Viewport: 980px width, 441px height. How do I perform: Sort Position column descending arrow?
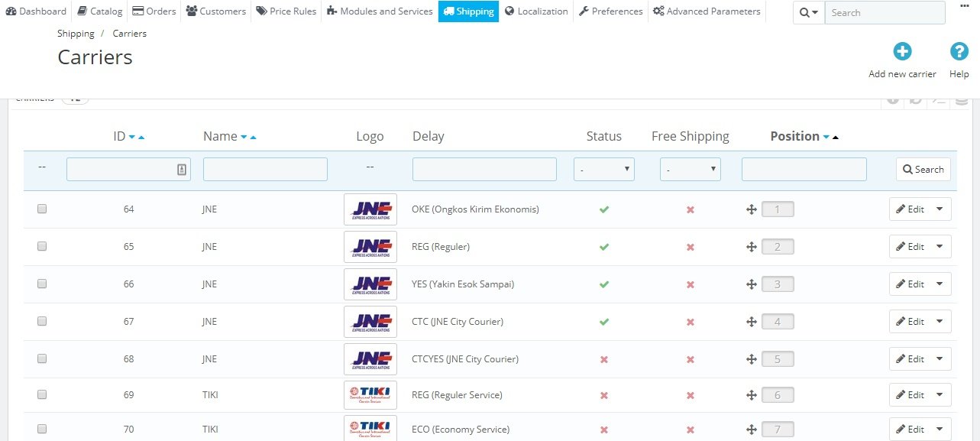[826, 138]
